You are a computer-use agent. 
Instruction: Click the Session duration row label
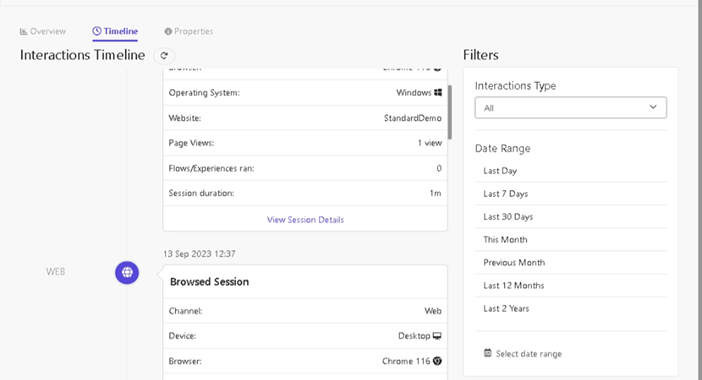pos(201,193)
